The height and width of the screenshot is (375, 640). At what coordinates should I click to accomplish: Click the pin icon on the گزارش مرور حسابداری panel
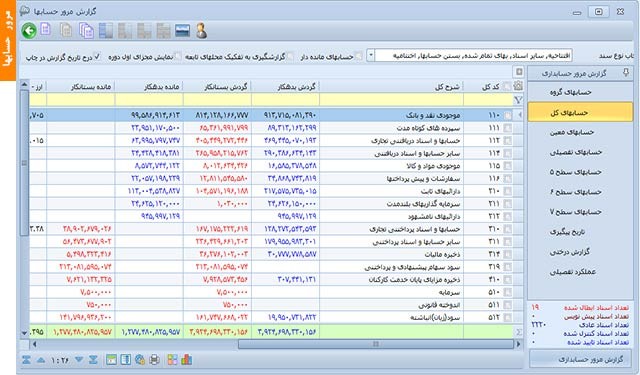pyautogui.click(x=626, y=73)
